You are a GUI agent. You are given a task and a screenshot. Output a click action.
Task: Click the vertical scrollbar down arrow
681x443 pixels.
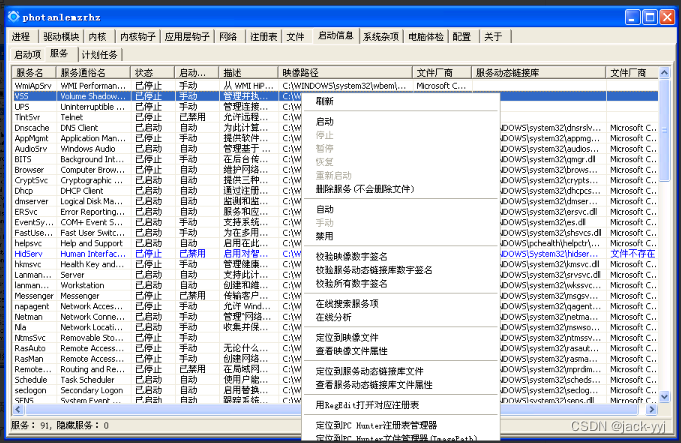(664, 397)
